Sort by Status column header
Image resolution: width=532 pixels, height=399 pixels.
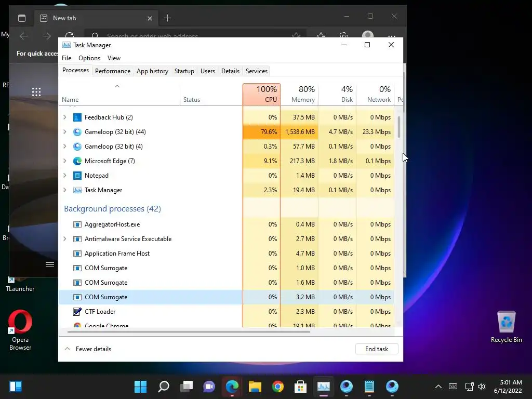pyautogui.click(x=211, y=95)
